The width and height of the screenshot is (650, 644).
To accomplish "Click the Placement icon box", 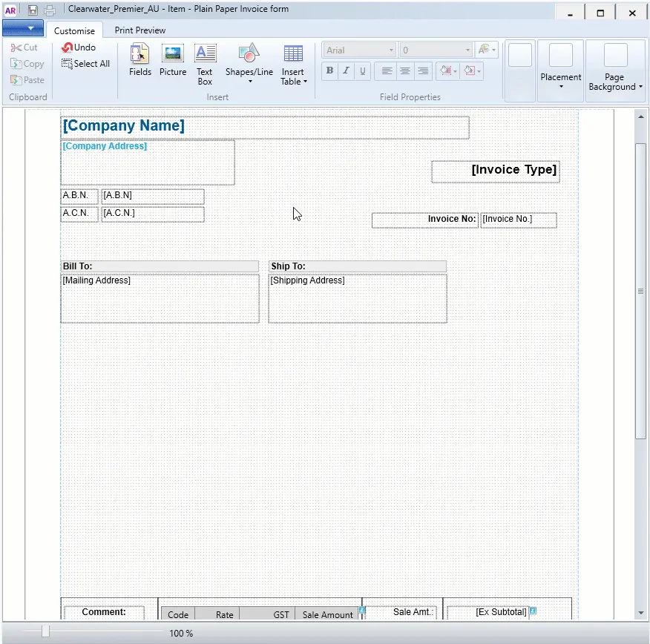I will [x=561, y=55].
